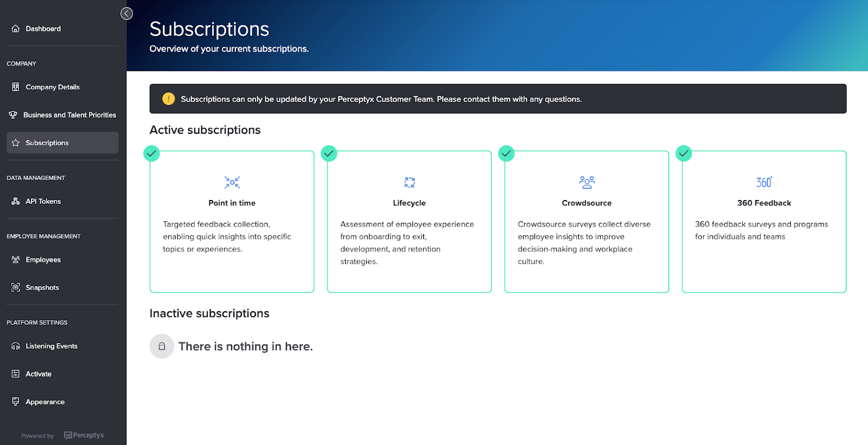The width and height of the screenshot is (868, 445).
Task: Click the Company Details building icon
Action: coord(16,87)
